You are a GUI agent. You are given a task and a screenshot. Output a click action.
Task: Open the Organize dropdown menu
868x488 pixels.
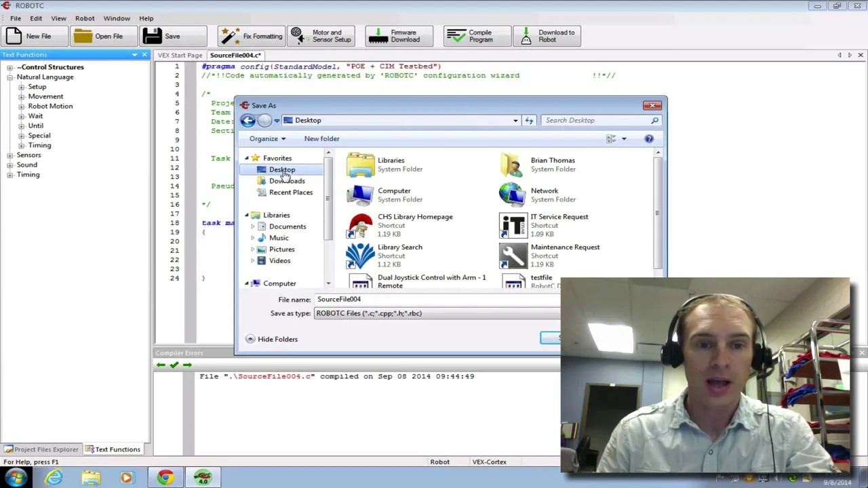coord(267,139)
